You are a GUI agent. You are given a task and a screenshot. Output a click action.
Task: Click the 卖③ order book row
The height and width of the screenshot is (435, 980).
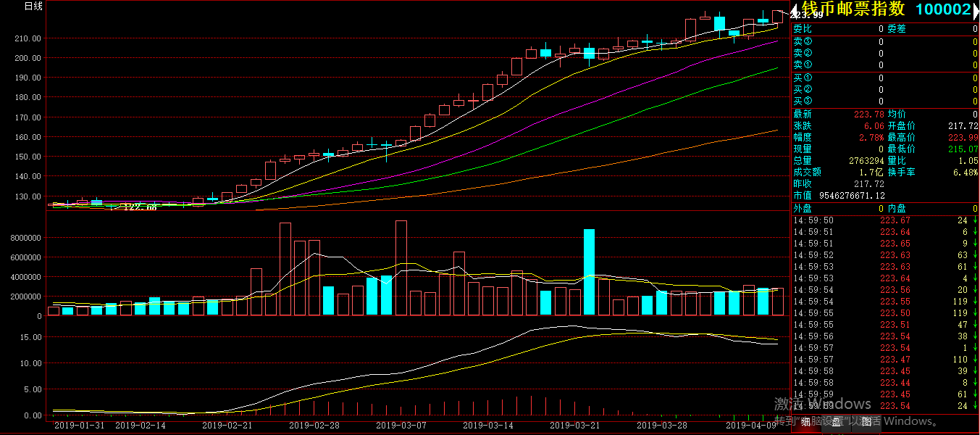pyautogui.click(x=885, y=41)
